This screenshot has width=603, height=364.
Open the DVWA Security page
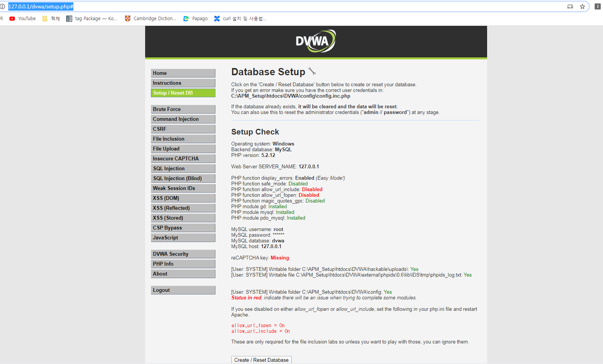coord(183,254)
